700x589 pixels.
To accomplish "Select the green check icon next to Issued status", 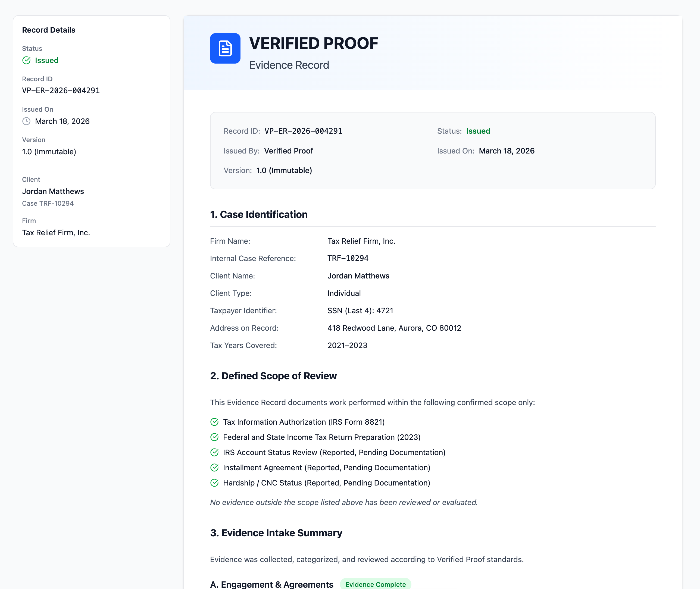I will (27, 60).
